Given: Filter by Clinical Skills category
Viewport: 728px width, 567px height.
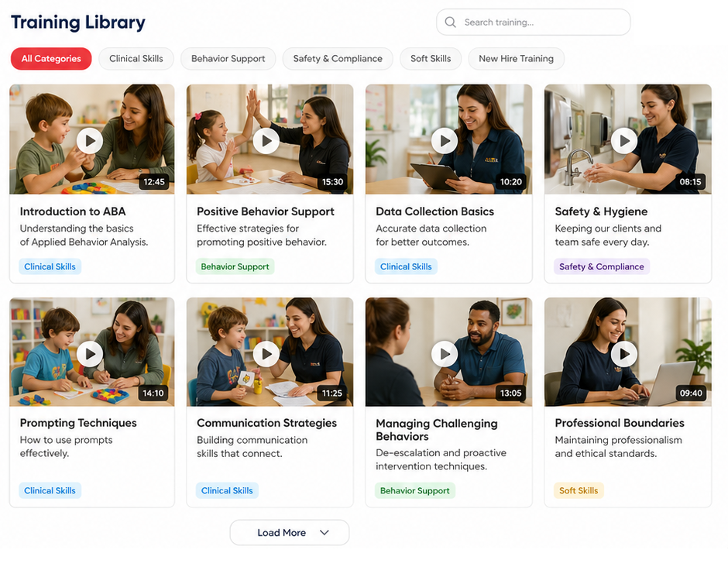Looking at the screenshot, I should click(x=136, y=59).
